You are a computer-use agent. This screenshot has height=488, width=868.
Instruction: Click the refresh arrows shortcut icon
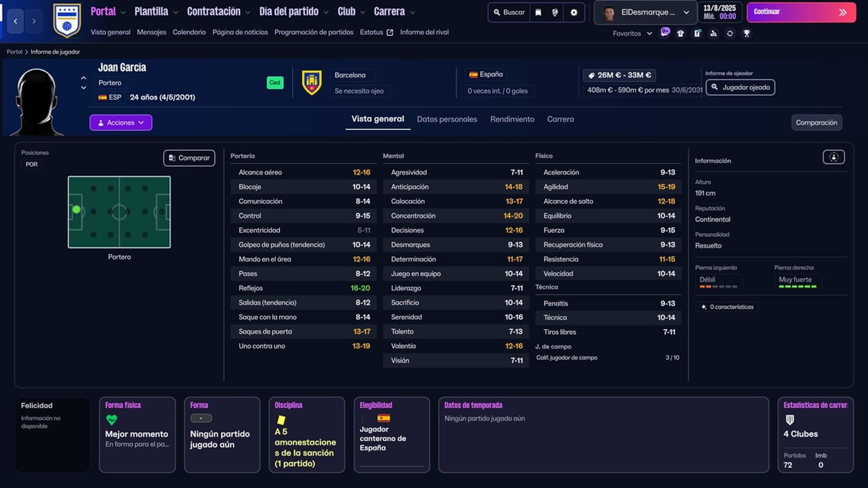pos(730,33)
